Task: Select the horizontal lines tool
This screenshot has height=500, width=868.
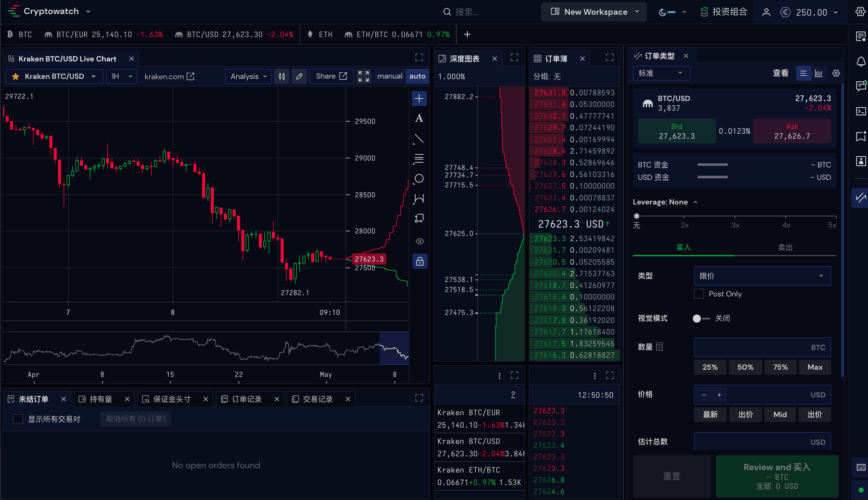Action: coord(419,159)
